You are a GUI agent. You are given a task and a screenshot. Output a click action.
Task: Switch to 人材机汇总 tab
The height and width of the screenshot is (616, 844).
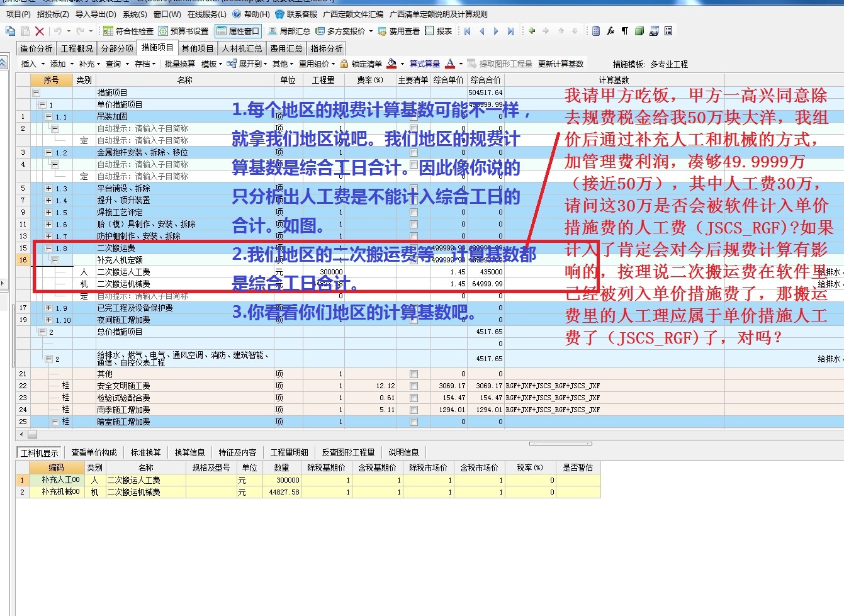242,48
